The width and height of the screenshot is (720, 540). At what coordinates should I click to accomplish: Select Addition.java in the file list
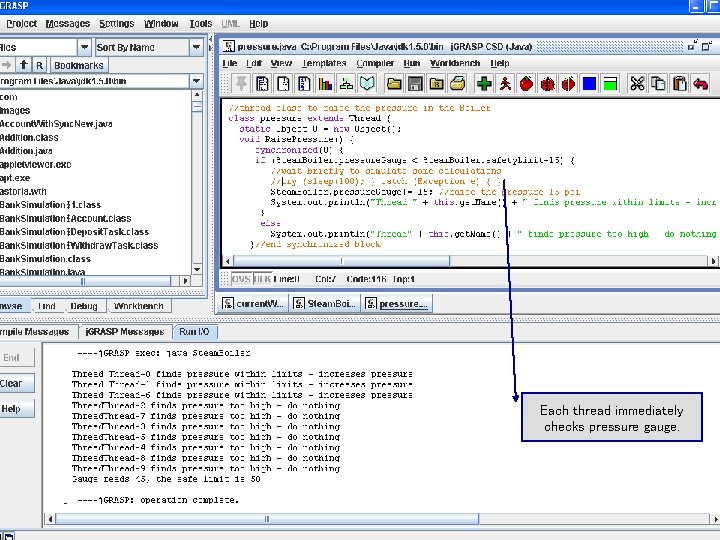[28, 149]
